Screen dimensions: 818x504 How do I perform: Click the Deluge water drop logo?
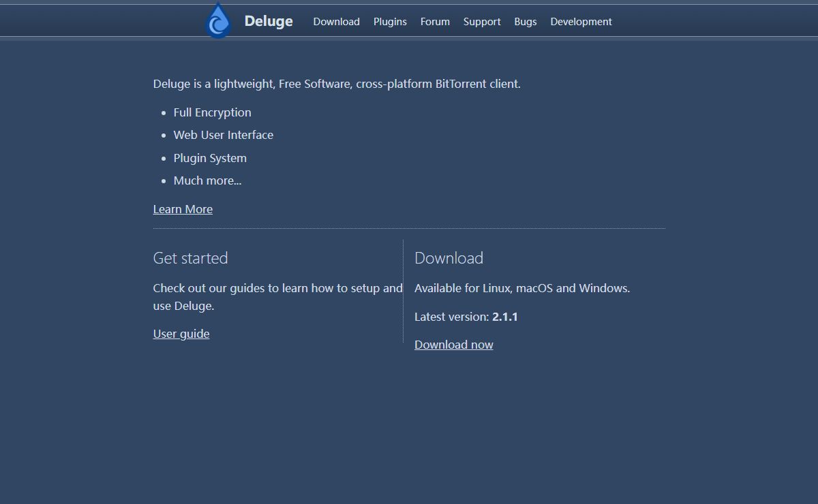click(x=218, y=21)
